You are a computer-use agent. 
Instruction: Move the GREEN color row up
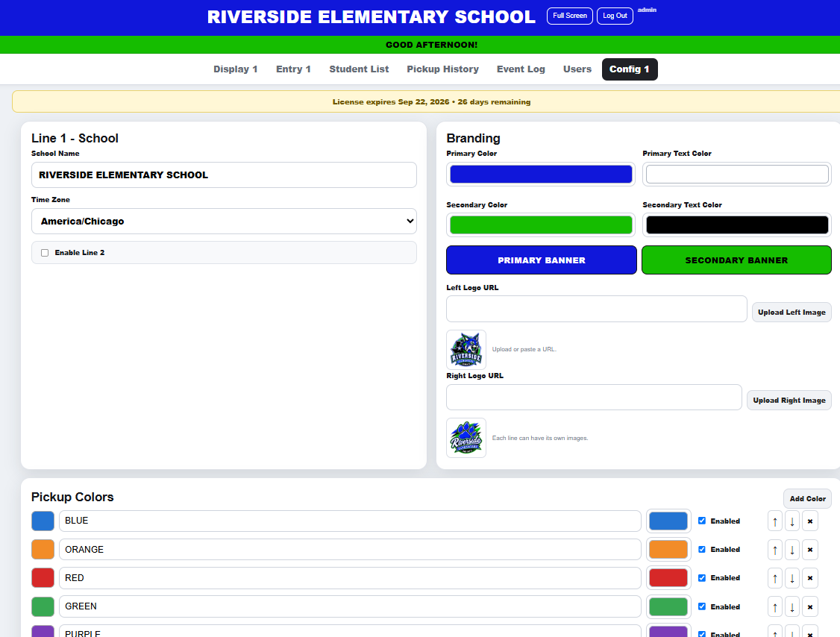pyautogui.click(x=774, y=606)
